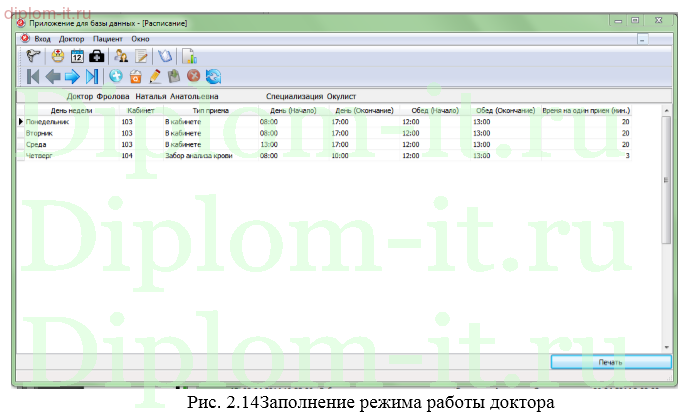Go to next record blue arrow

pos(72,77)
